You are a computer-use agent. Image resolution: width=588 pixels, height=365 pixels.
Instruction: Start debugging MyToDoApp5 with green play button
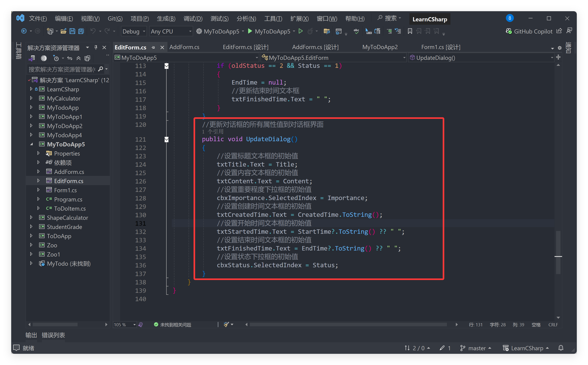[250, 31]
